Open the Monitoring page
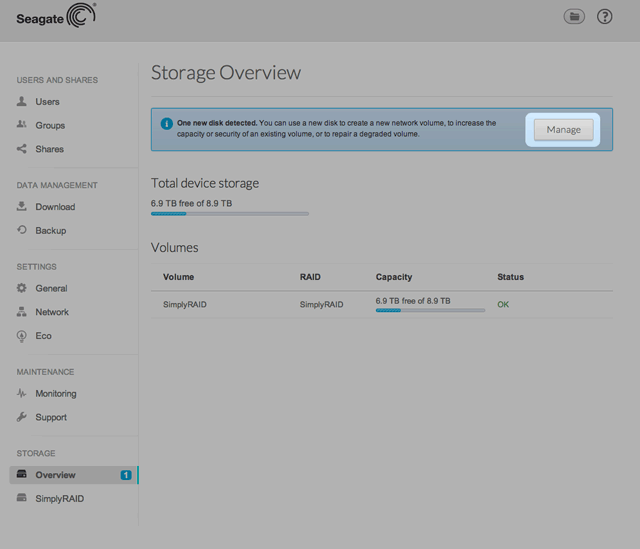Viewport: 640px width, 549px height. point(56,394)
